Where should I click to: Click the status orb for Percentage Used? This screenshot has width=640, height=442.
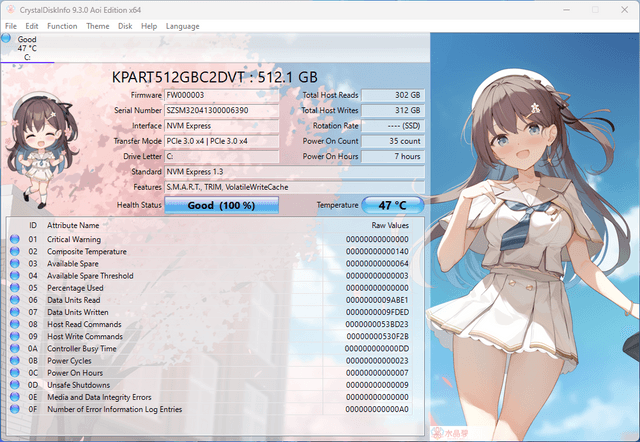click(15, 288)
